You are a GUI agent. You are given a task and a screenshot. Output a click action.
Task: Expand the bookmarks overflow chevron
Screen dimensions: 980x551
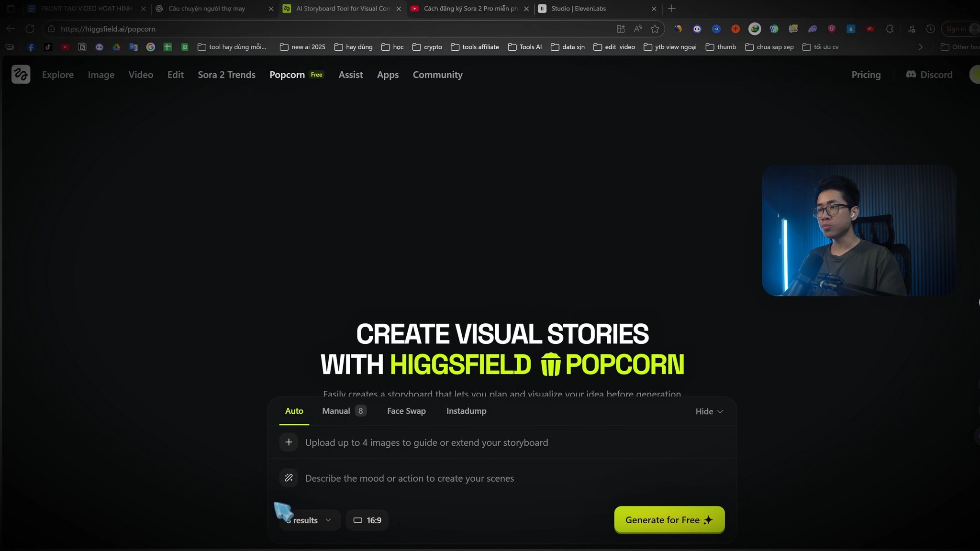pos(920,47)
